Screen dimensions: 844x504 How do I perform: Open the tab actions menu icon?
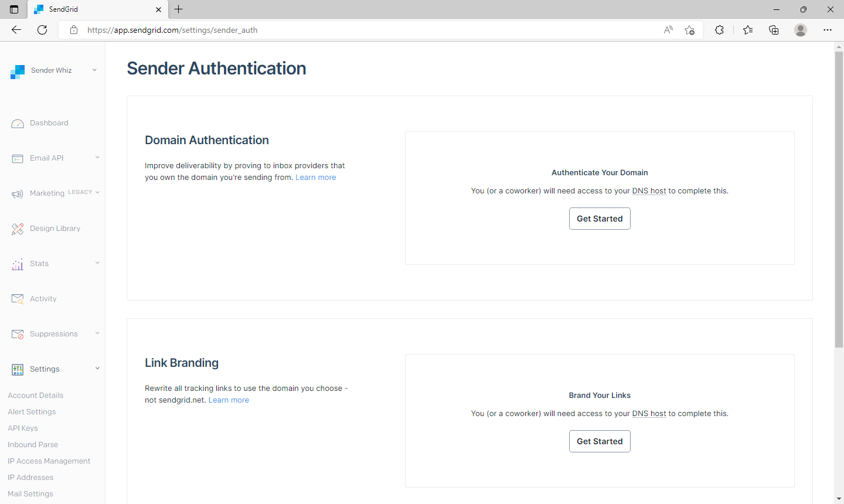click(14, 9)
